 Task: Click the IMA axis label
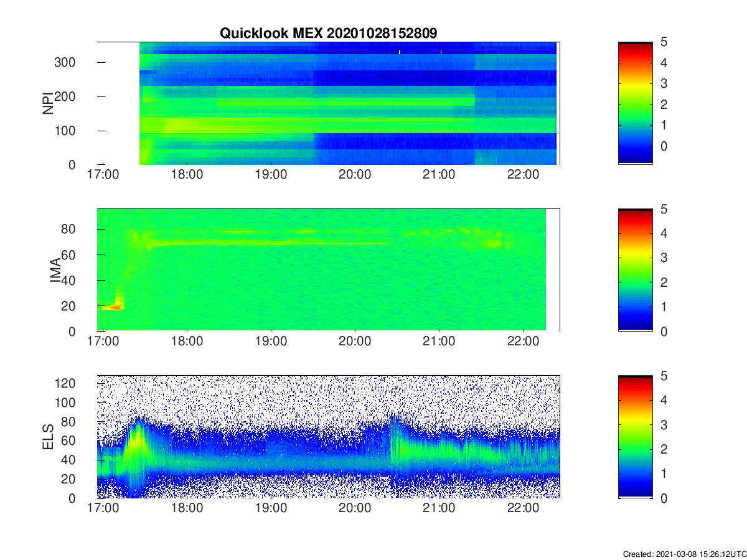[x=55, y=270]
